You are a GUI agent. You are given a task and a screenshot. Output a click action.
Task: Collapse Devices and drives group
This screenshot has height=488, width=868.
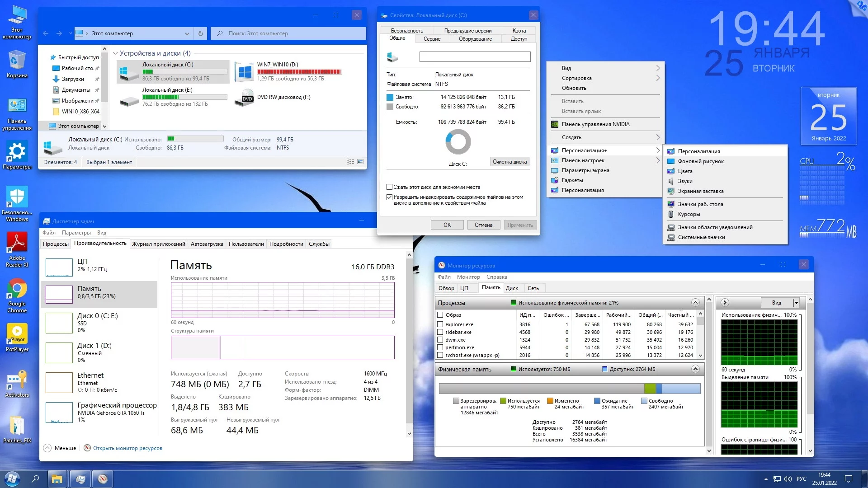115,53
